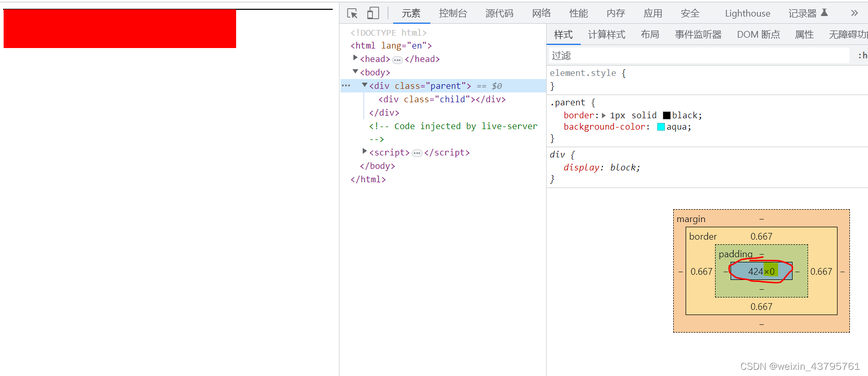
Task: Open the Lighthouse tab
Action: [x=748, y=13]
